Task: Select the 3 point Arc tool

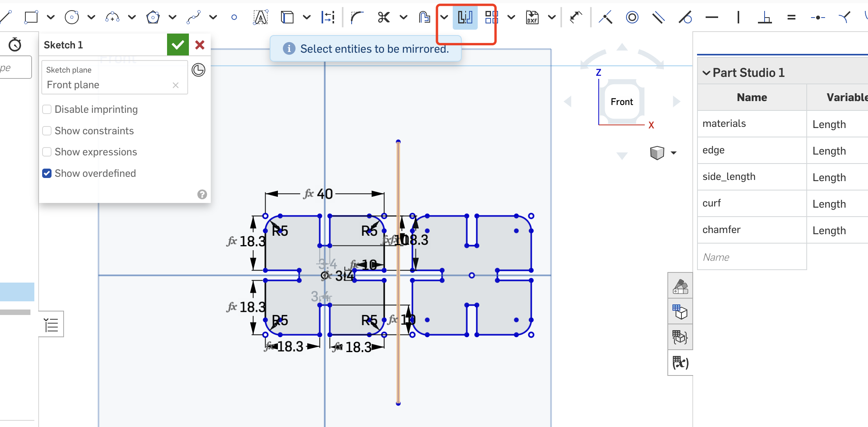Action: [x=112, y=17]
